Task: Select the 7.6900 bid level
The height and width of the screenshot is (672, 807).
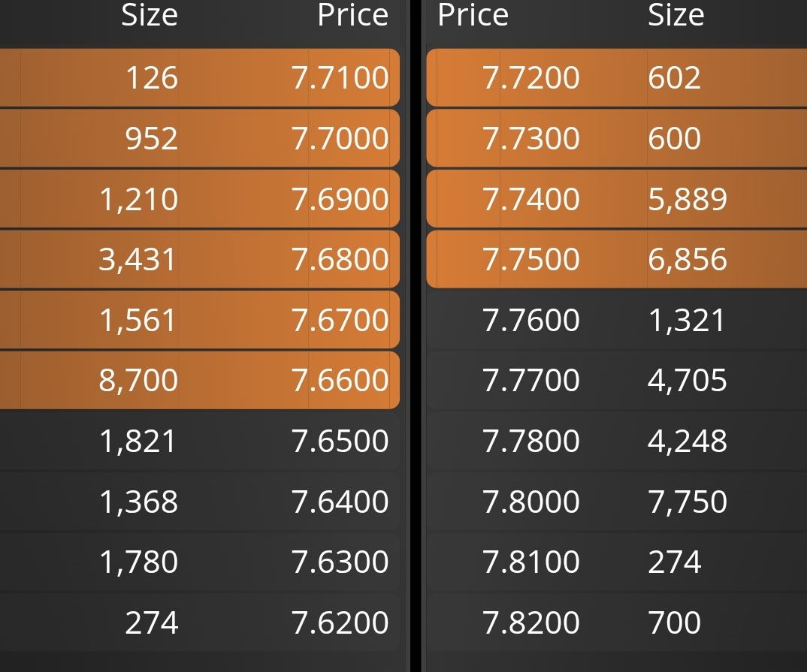Action: 200,198
